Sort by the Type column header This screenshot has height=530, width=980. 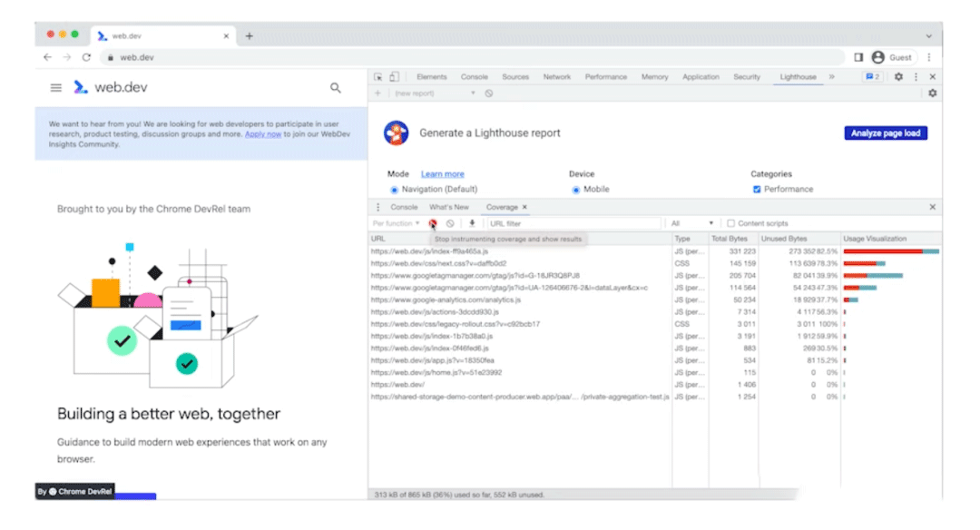[x=690, y=239]
